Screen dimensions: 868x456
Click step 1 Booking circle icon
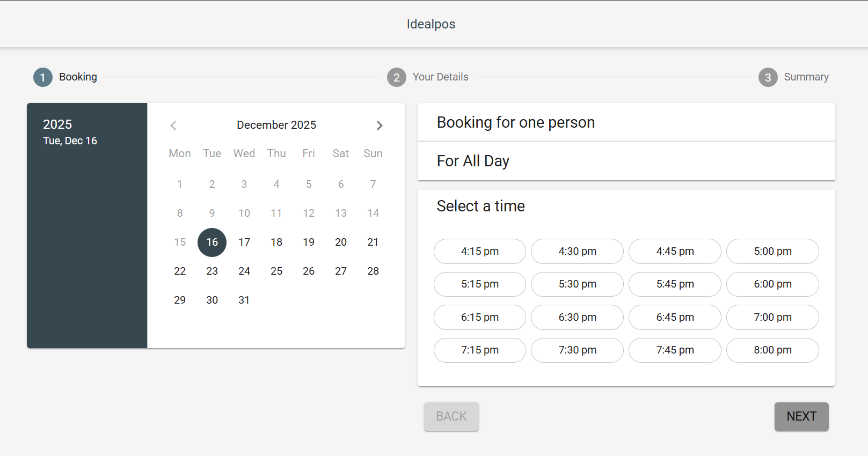[43, 77]
